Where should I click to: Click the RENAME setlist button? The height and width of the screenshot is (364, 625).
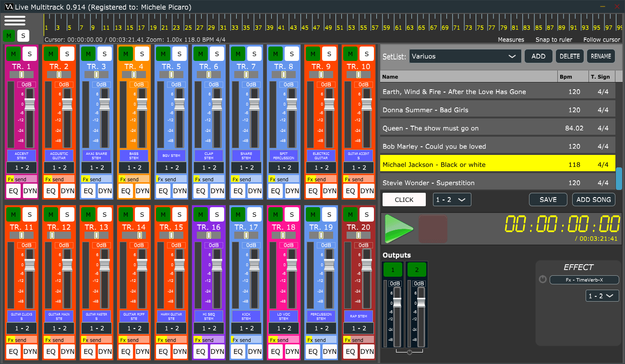pos(601,56)
